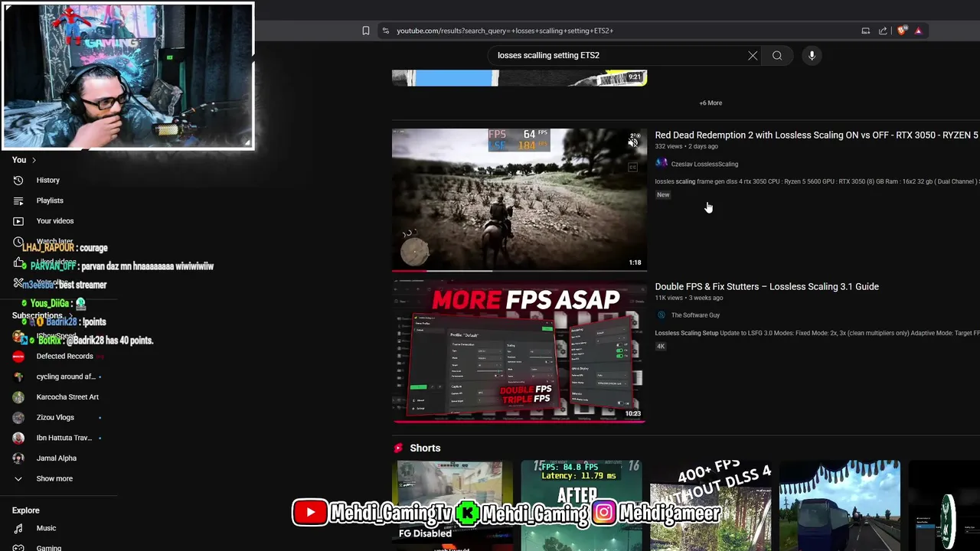
Task: Open Double FPS & Fix Stutters title
Action: tap(766, 287)
